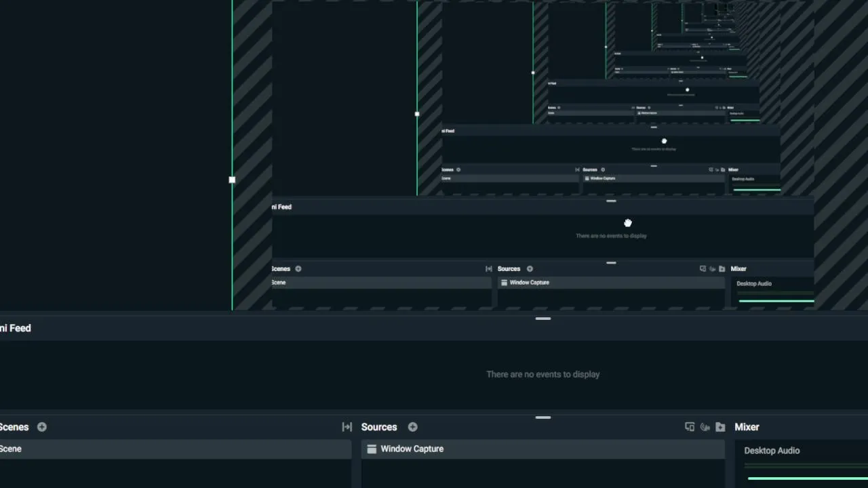Image resolution: width=868 pixels, height=488 pixels.
Task: Click the monitor-shaped icon in main Sources header
Action: click(690, 427)
